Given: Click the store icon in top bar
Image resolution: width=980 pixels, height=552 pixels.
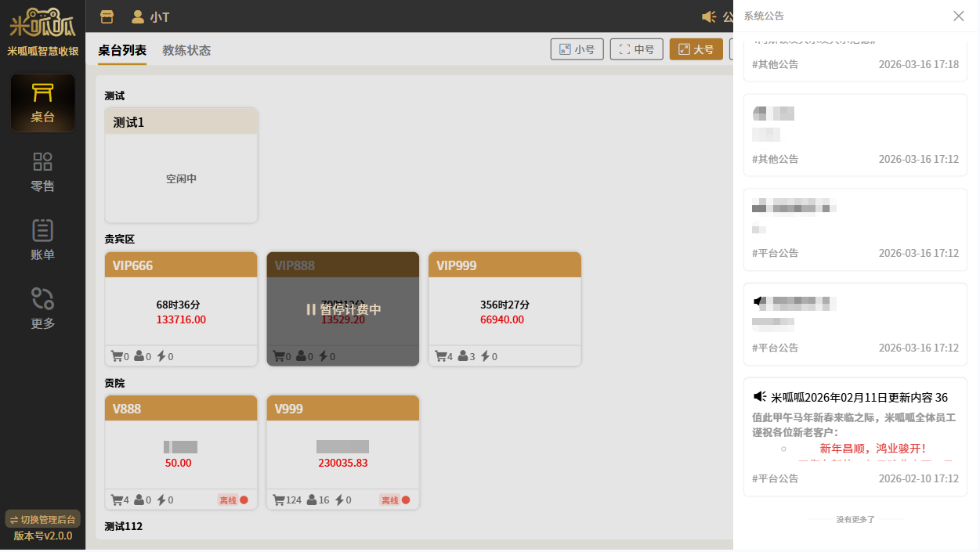Looking at the screenshot, I should click(x=107, y=16).
